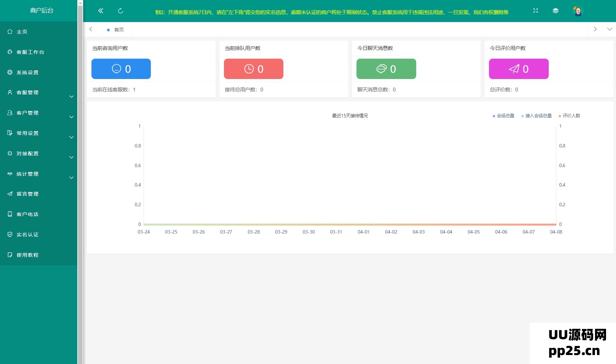The height and width of the screenshot is (364, 616).
Task: Click the refresh icon in header
Action: 120,11
